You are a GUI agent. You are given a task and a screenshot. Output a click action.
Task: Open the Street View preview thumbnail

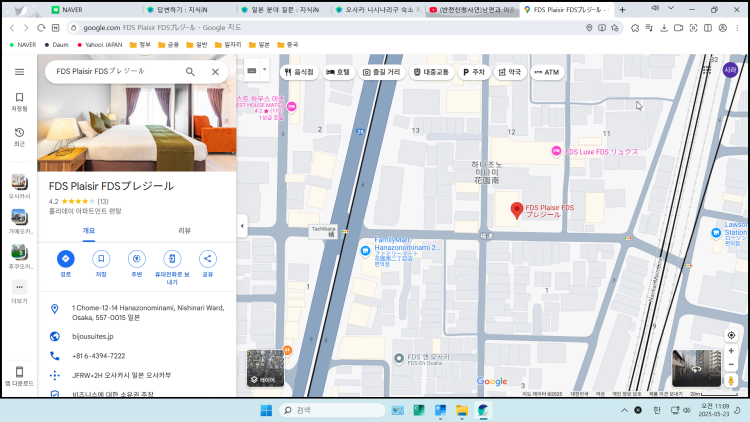pyautogui.click(x=696, y=368)
